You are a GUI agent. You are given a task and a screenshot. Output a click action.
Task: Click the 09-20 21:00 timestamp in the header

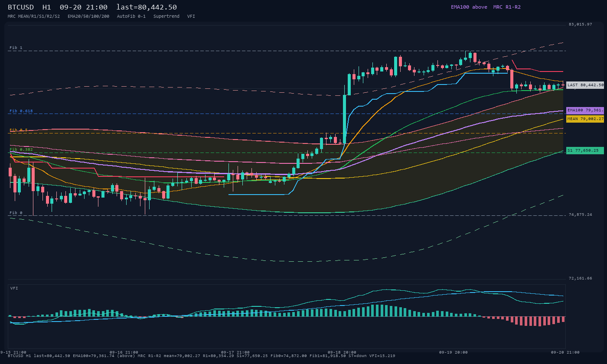[x=84, y=7]
